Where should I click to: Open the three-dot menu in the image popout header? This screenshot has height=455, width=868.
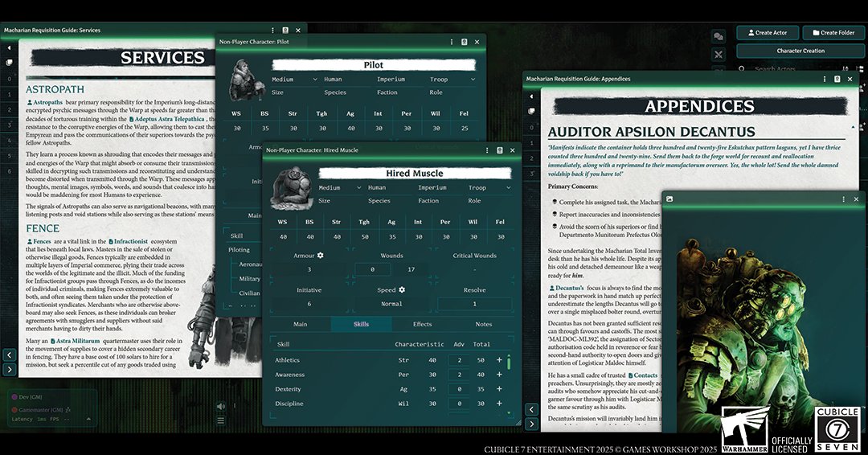(x=844, y=199)
